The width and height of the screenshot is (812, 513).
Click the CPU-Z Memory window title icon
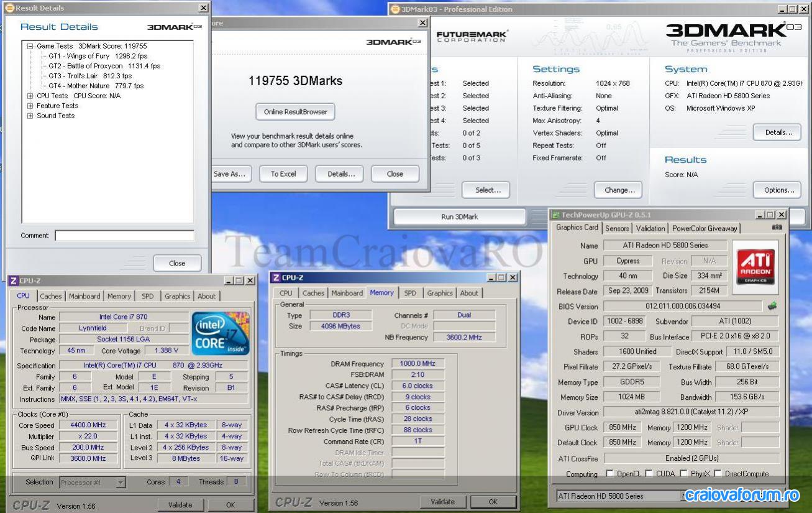tap(276, 277)
